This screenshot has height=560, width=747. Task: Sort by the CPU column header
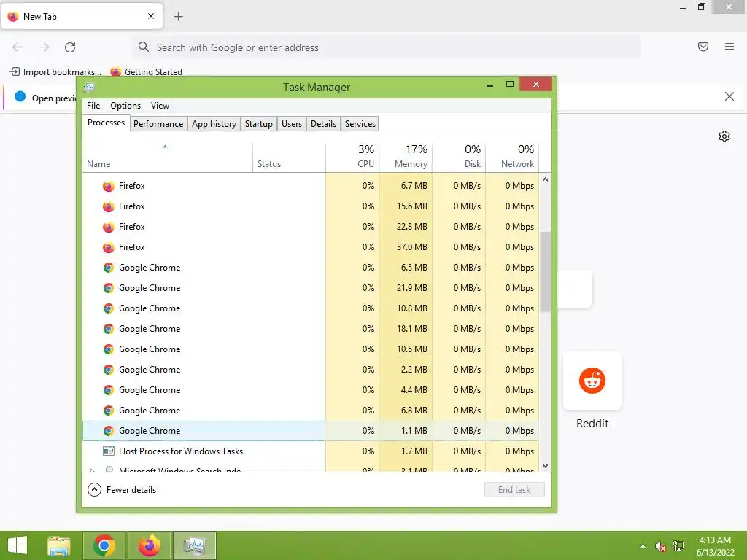[352, 157]
